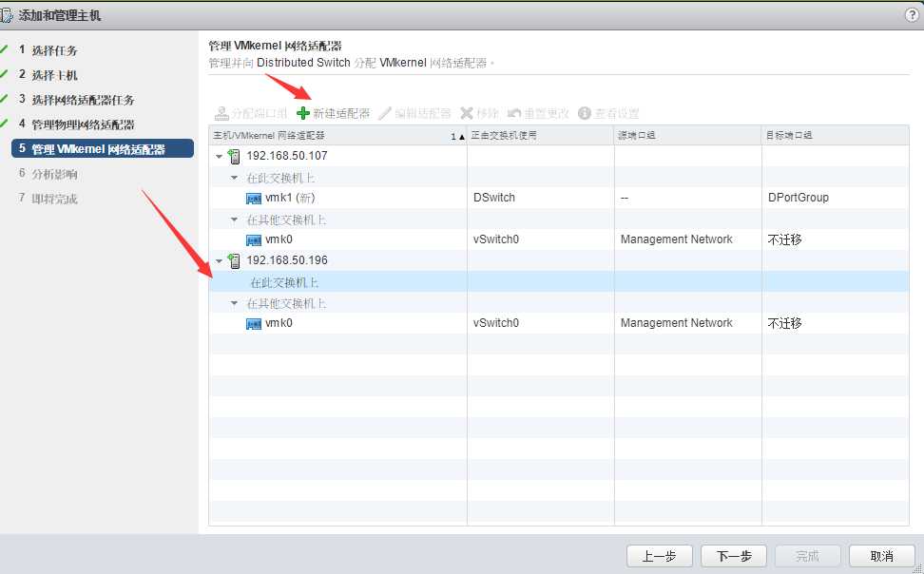This screenshot has width=924, height=574.
Task: Click the View Settings info icon
Action: coord(585,113)
